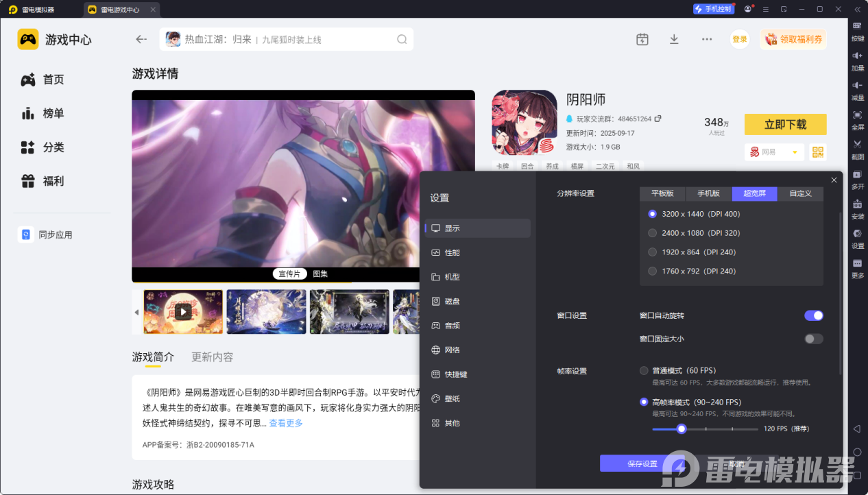Click the calendar reservation icon in header

click(x=642, y=39)
